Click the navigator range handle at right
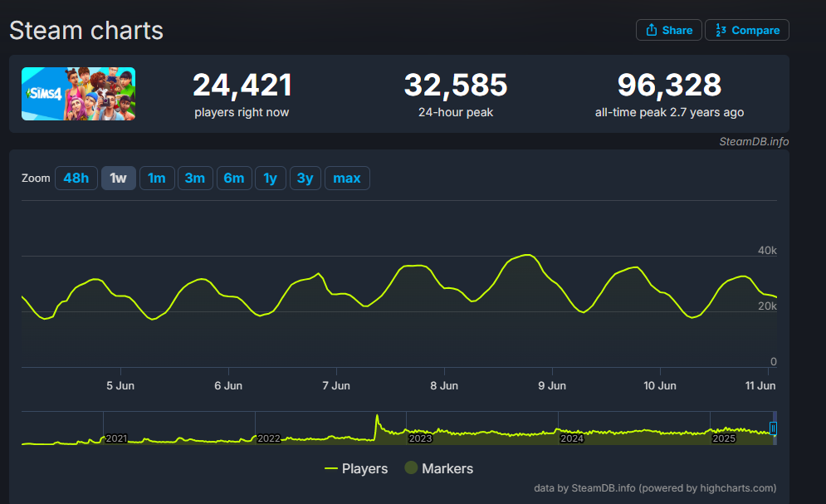 (x=773, y=428)
